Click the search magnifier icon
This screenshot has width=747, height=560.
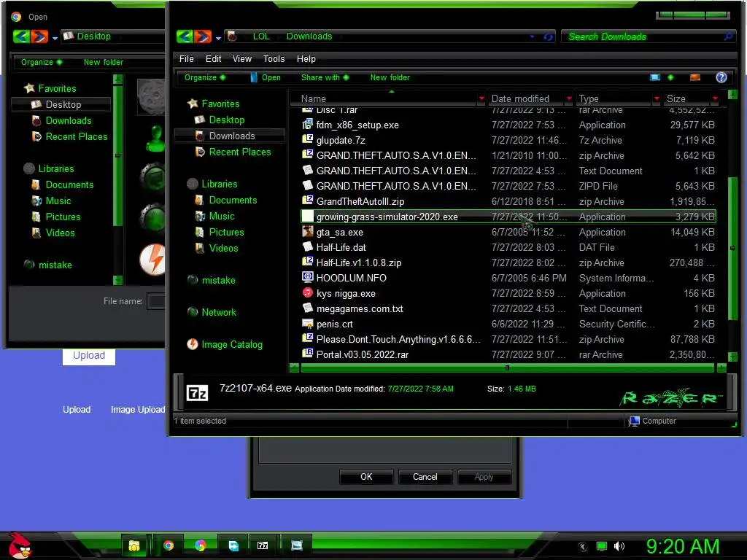point(728,36)
